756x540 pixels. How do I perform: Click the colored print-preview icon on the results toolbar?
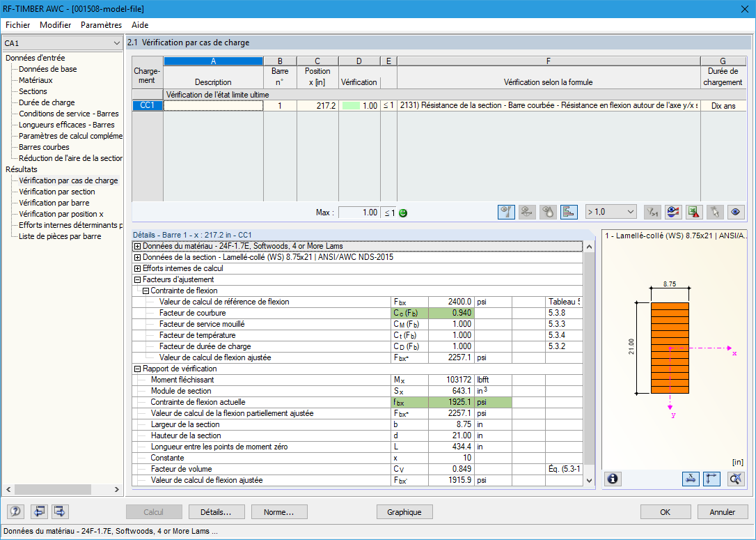point(673,212)
